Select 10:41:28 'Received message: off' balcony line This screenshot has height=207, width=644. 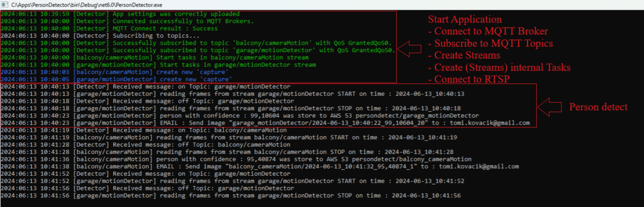[x=146, y=145]
